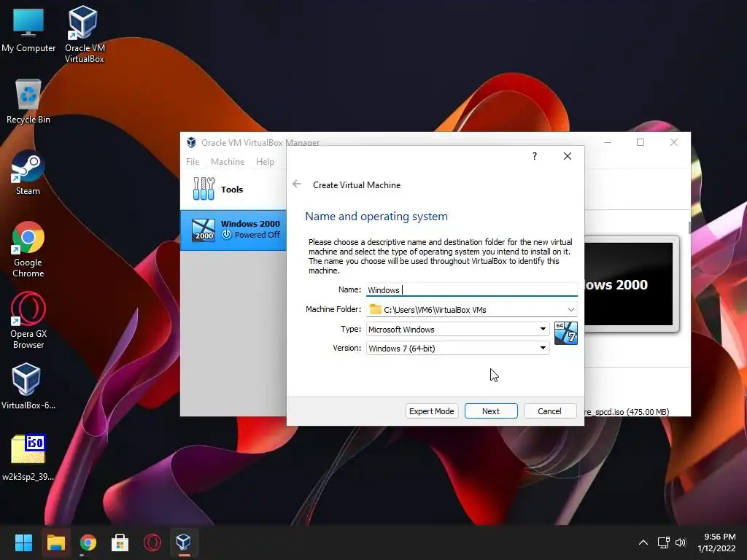Click the VirtualBox Manager details scrollbar

689,227
